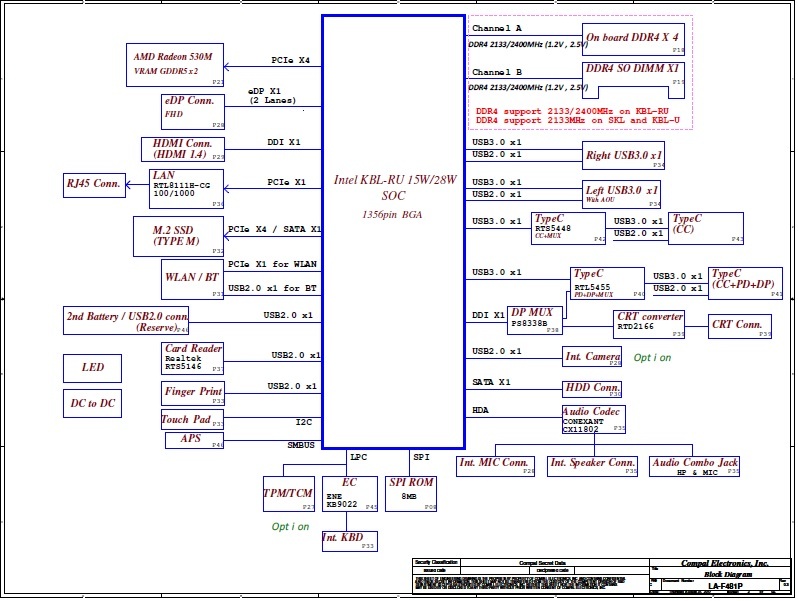
Task: Click the DDR4 SO DIMM X1 block
Action: click(633, 80)
